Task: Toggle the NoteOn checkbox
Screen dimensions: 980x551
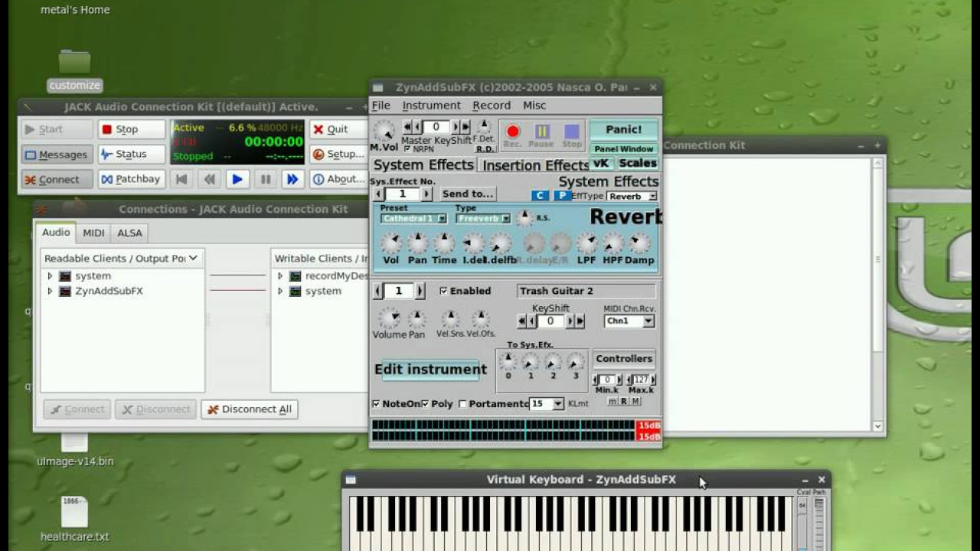Action: click(x=376, y=403)
